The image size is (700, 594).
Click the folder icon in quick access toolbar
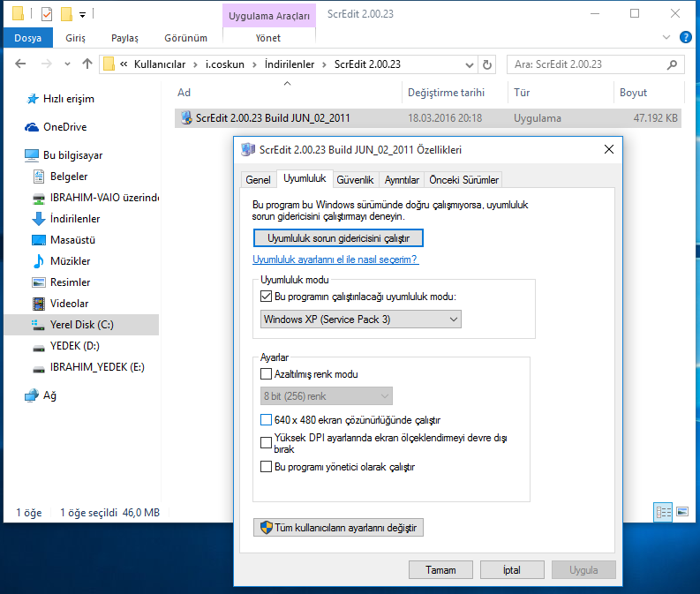(19, 14)
